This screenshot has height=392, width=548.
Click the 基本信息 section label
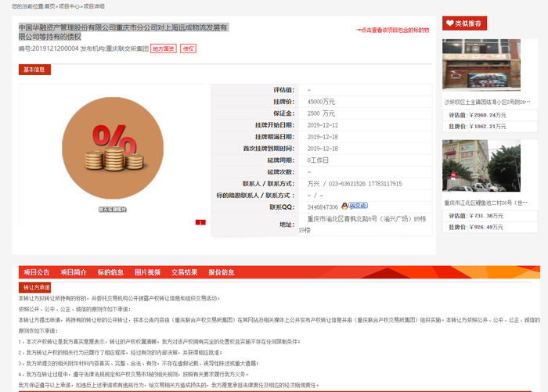pos(34,70)
